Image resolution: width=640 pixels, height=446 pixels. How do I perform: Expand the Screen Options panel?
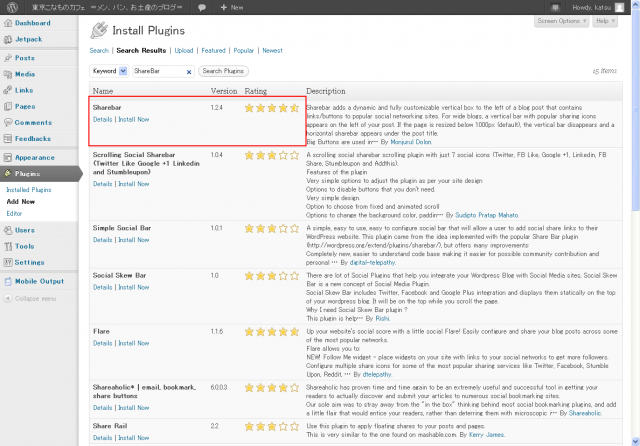pos(562,21)
